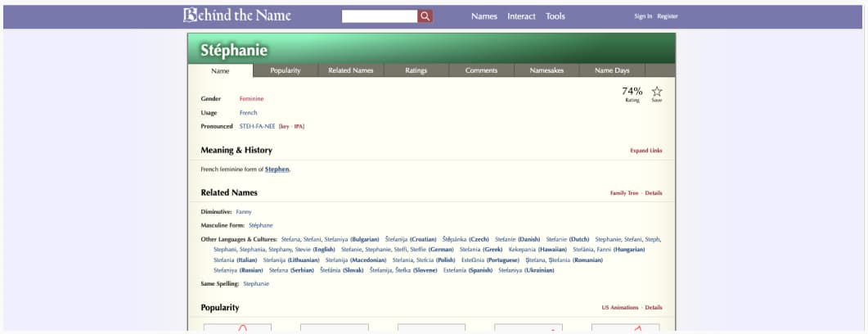The width and height of the screenshot is (868, 334).
Task: Open the Ratings tab
Action: (416, 70)
